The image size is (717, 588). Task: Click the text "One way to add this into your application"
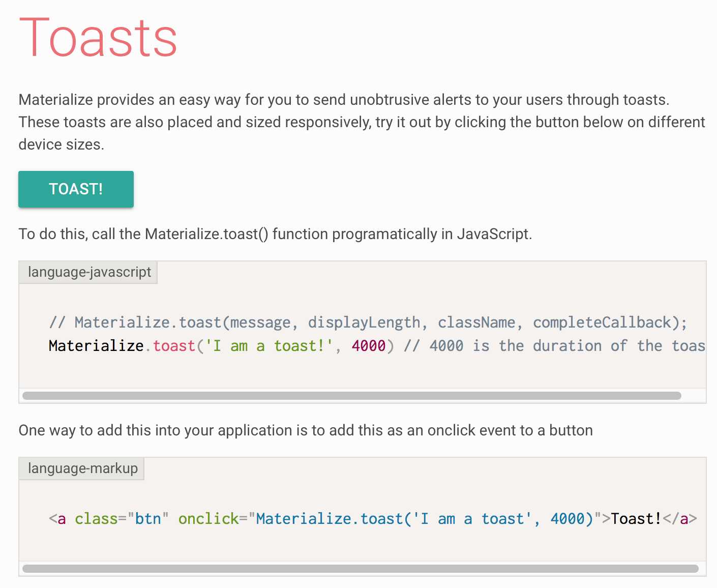(306, 430)
